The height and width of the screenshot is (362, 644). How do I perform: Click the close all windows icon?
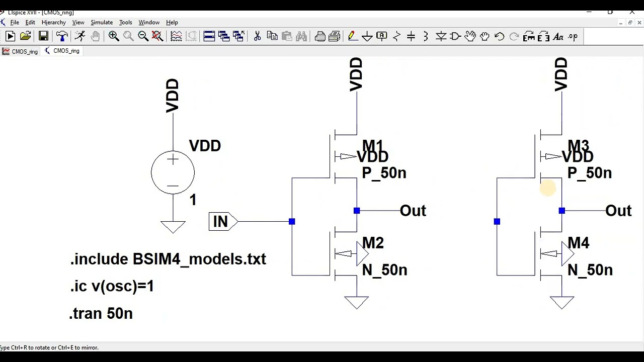(238, 36)
